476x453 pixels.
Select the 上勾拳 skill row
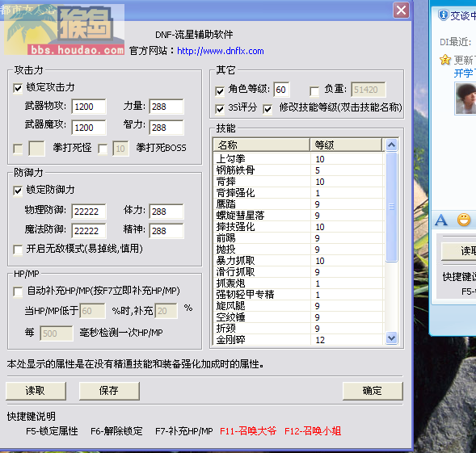299,159
